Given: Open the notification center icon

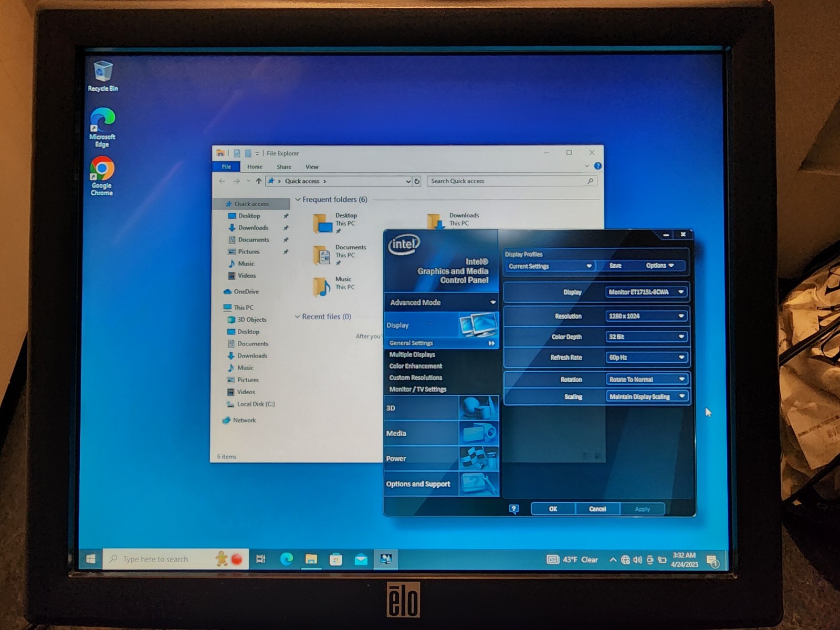Looking at the screenshot, I should [x=712, y=561].
